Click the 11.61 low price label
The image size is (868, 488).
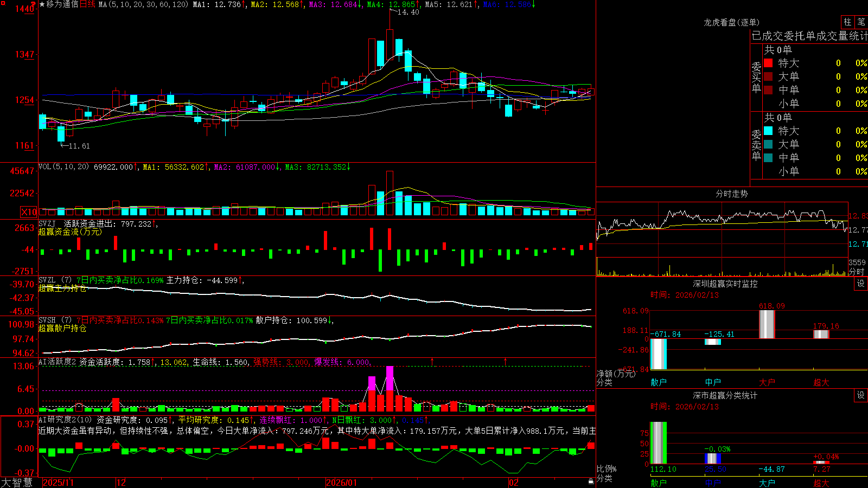79,146
